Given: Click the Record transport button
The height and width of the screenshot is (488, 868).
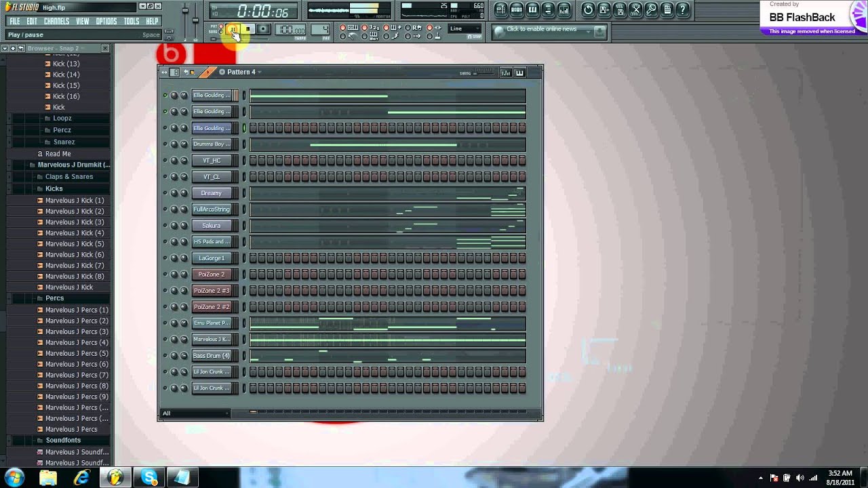Looking at the screenshot, I should (x=263, y=29).
